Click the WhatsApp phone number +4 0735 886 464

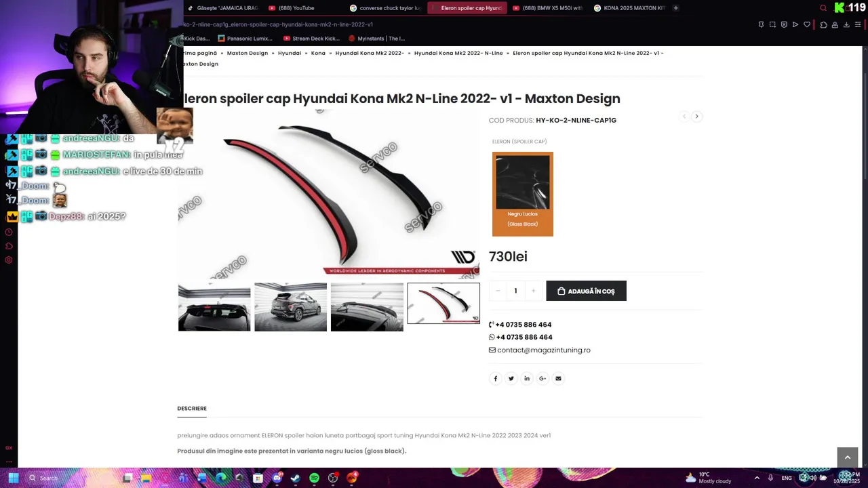click(524, 337)
